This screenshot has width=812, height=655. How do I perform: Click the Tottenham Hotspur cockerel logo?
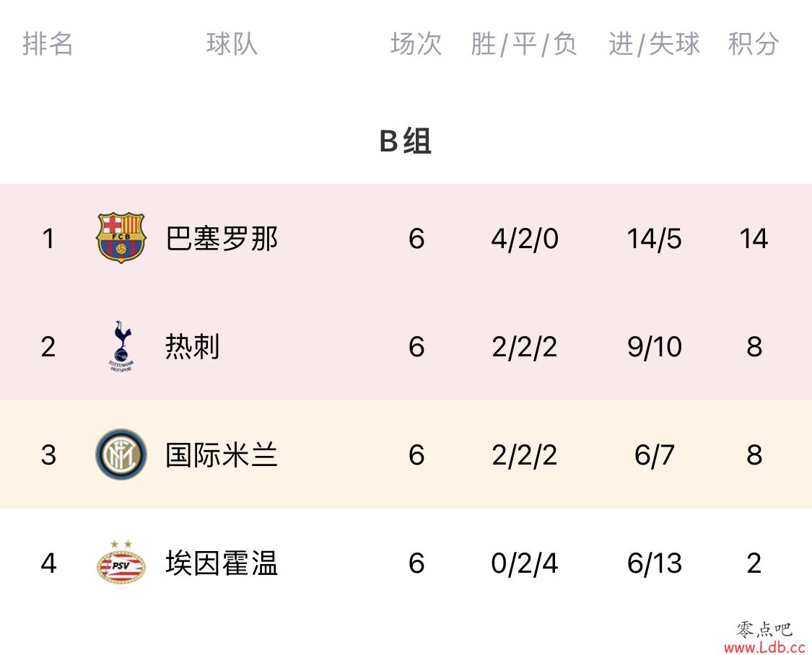click(121, 346)
